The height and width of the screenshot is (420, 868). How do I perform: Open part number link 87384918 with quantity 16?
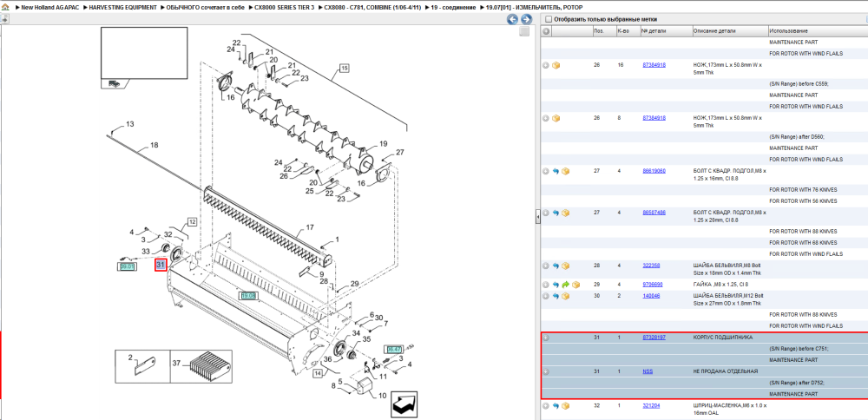click(x=654, y=65)
